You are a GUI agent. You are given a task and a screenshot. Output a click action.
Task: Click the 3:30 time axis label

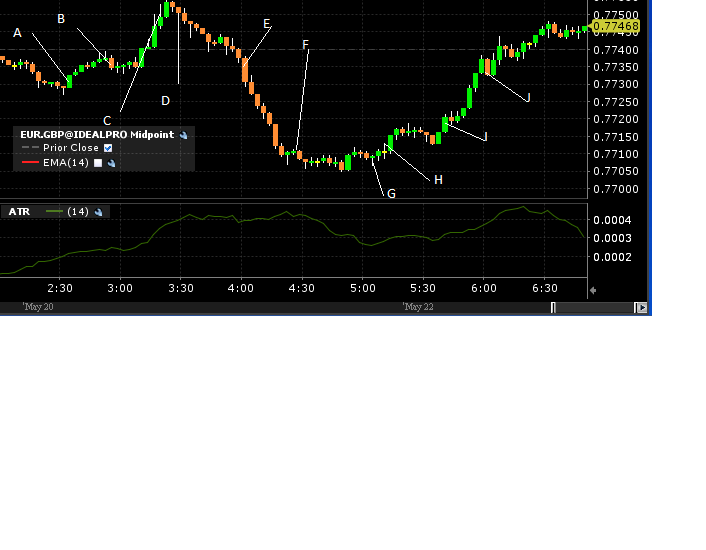point(181,289)
